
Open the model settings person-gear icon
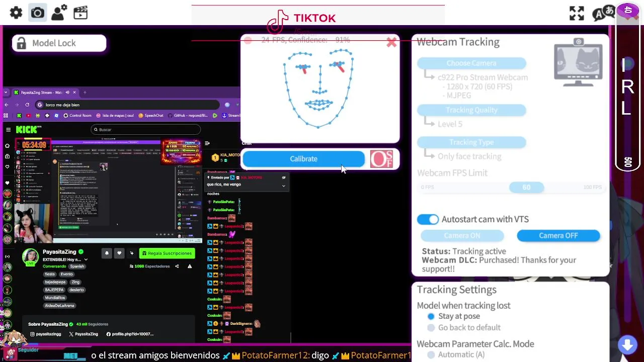click(59, 13)
